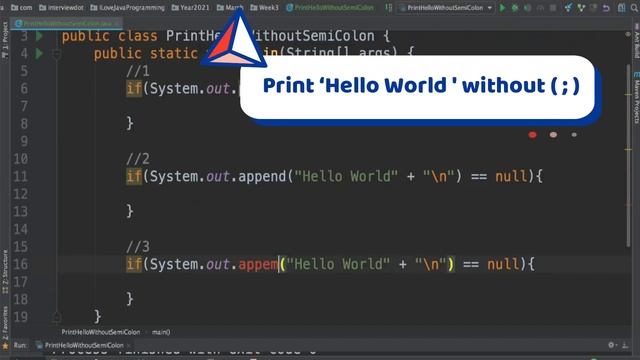Click 'null' on line 16
Viewport: 640px width, 360px height.
[503, 264]
